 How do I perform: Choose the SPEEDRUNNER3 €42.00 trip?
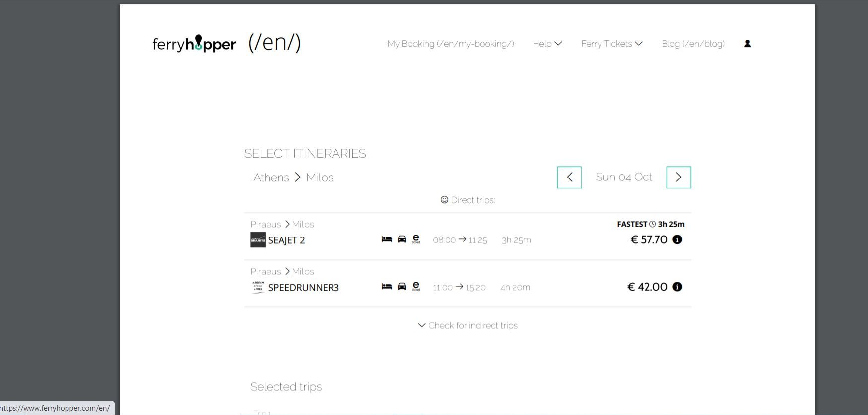click(647, 287)
